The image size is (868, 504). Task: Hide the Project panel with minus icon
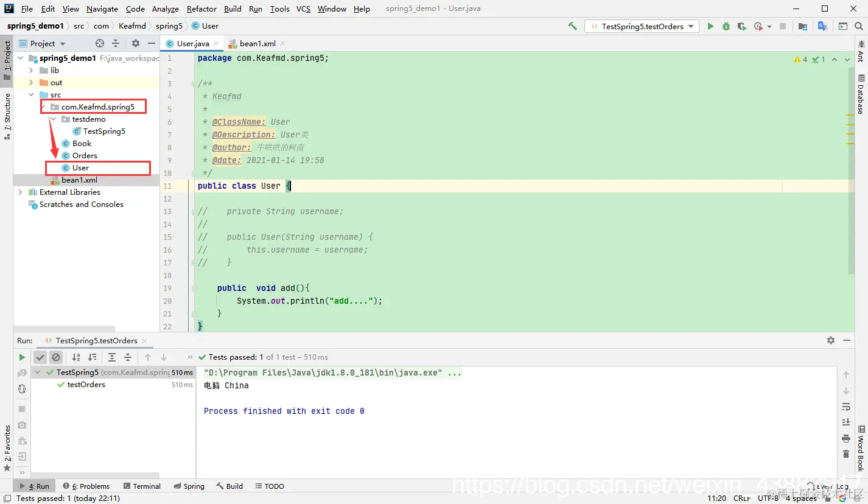click(152, 43)
